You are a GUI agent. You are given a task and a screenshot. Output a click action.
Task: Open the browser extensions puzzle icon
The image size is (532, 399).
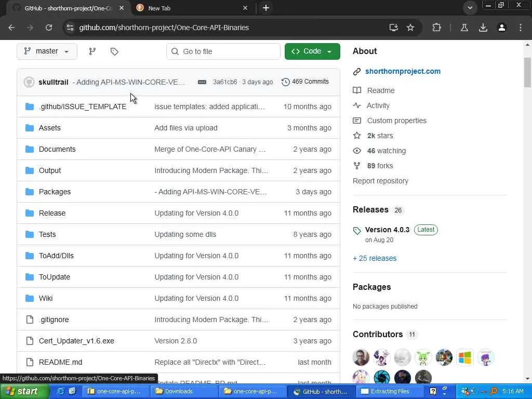436,28
